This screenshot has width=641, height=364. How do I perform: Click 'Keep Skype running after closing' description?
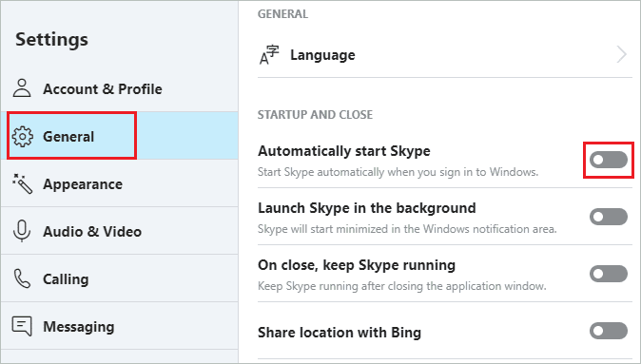coord(402,286)
